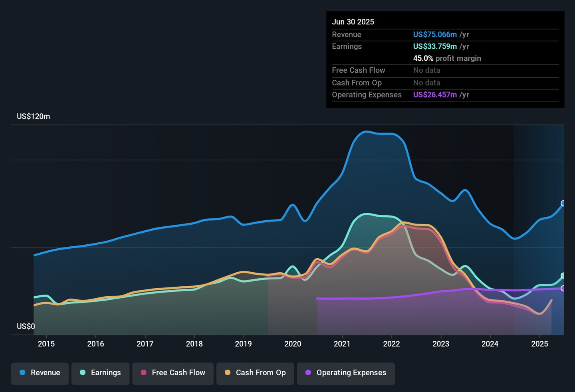
Task: Click the US$75.066m revenue value in tooltip
Action: point(435,35)
